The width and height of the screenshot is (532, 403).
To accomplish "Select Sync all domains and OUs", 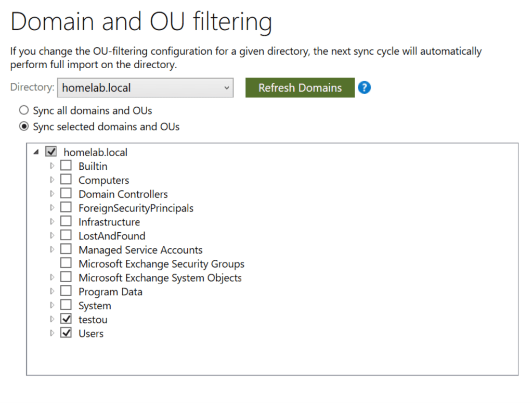I will click(x=23, y=110).
